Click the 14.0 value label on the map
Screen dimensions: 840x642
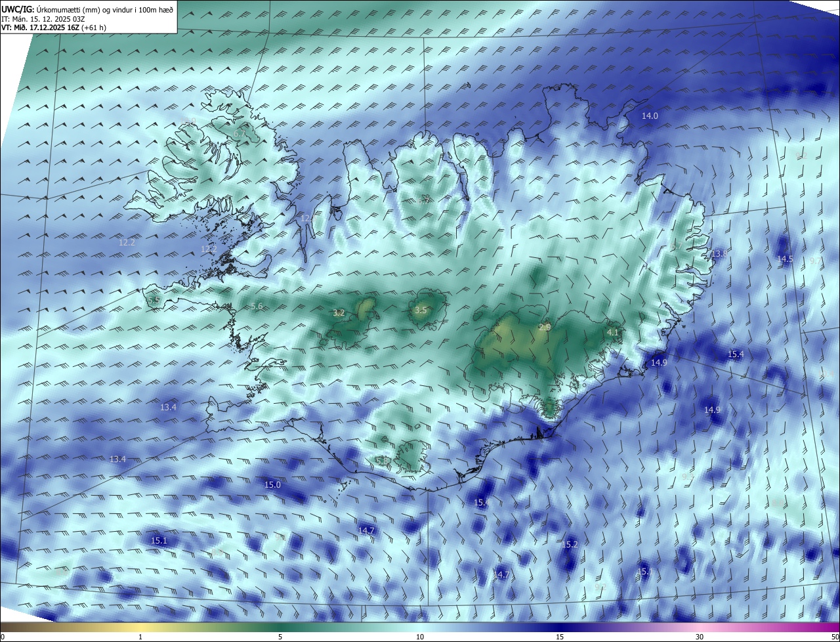[x=650, y=116]
